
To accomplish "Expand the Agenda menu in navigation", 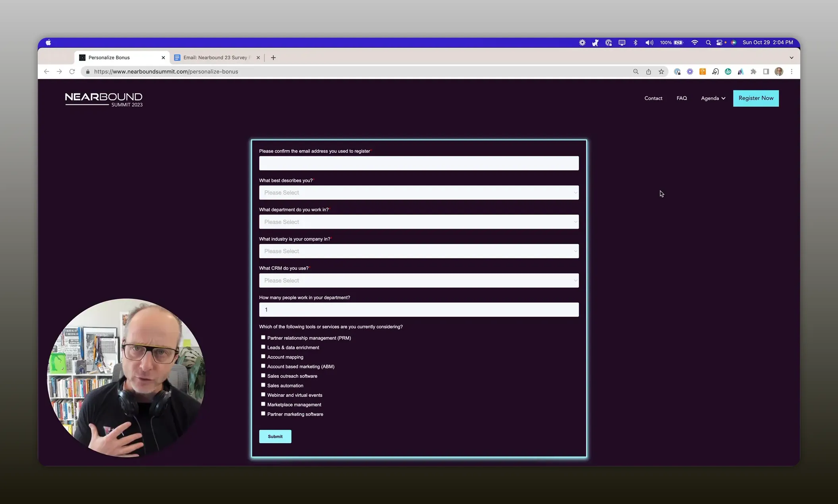I will (713, 98).
